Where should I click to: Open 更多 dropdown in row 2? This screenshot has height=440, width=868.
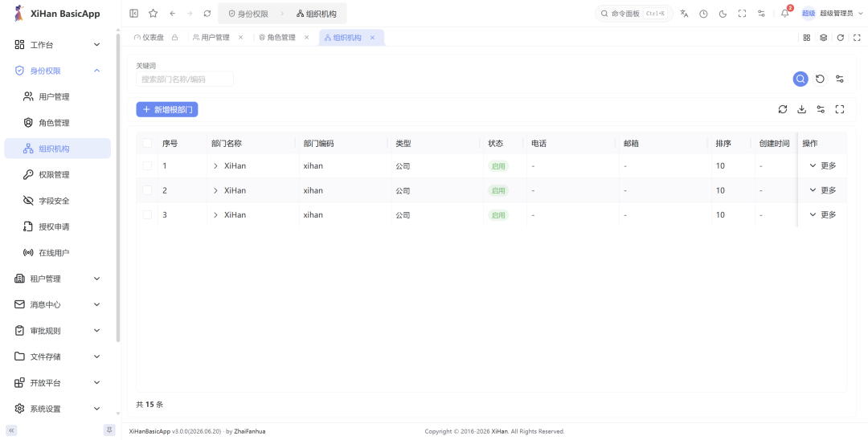[x=823, y=189]
